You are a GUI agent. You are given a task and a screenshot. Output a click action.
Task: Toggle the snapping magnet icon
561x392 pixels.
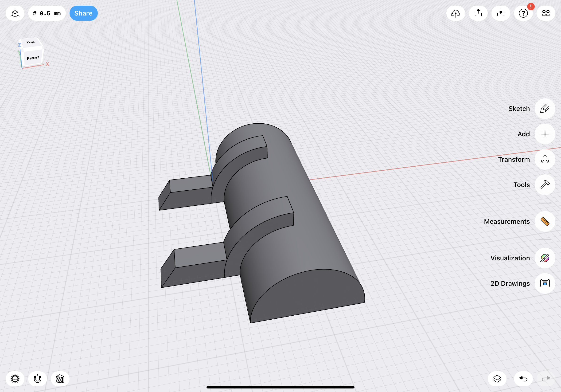click(37, 379)
